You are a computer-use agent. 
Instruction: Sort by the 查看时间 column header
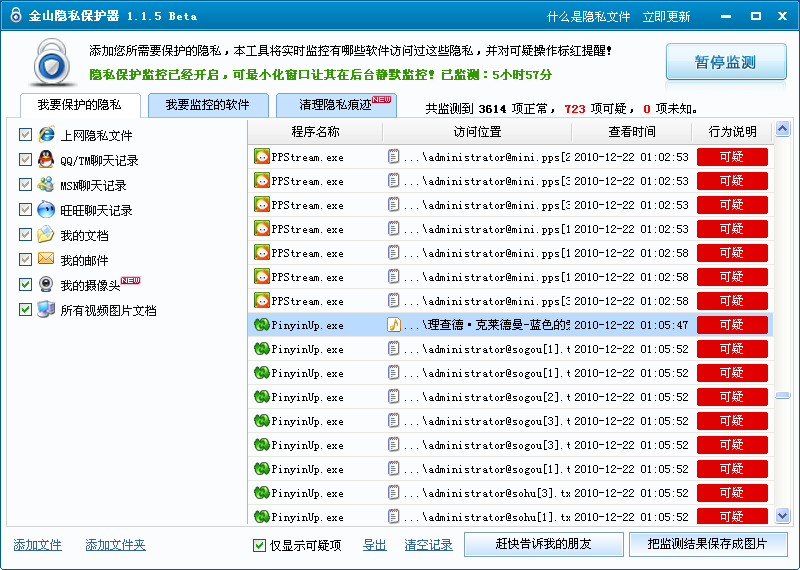[x=632, y=132]
